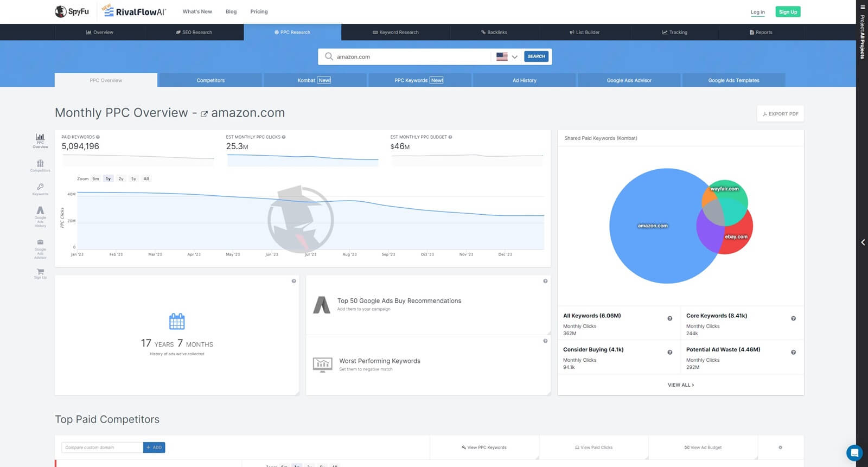Viewport: 868px width, 467px height.
Task: Open amazon.com external link icon in heading
Action: pos(204,114)
